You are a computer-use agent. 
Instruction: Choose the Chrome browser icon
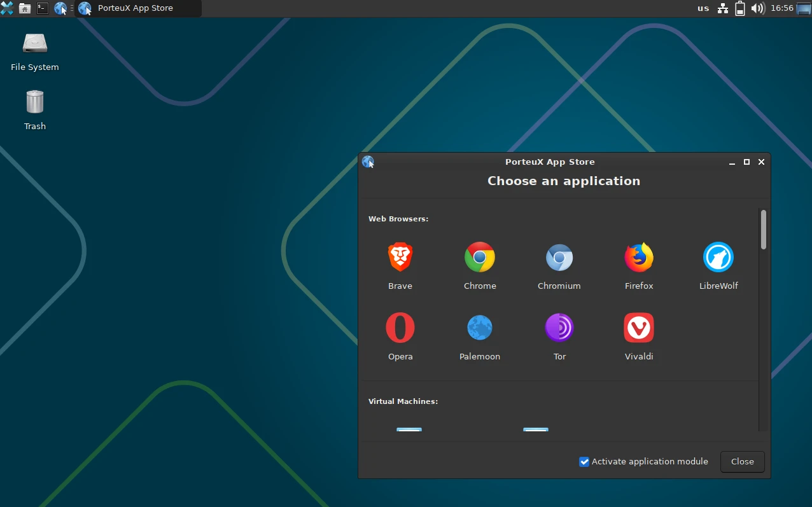click(x=480, y=258)
